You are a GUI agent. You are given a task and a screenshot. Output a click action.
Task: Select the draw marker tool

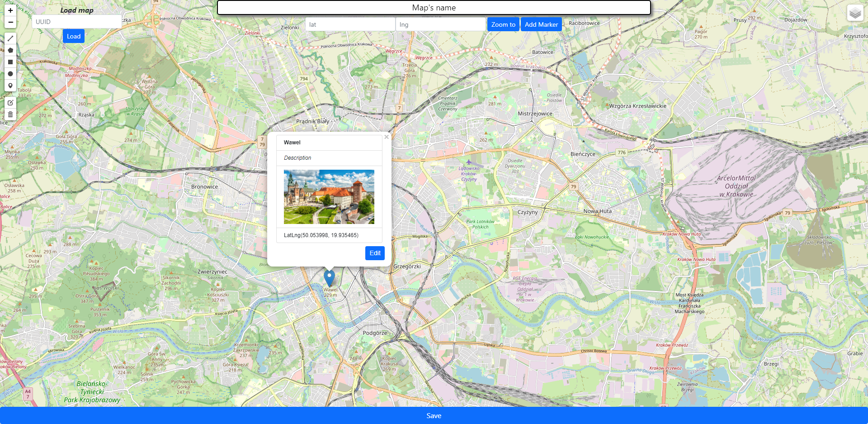pyautogui.click(x=10, y=86)
